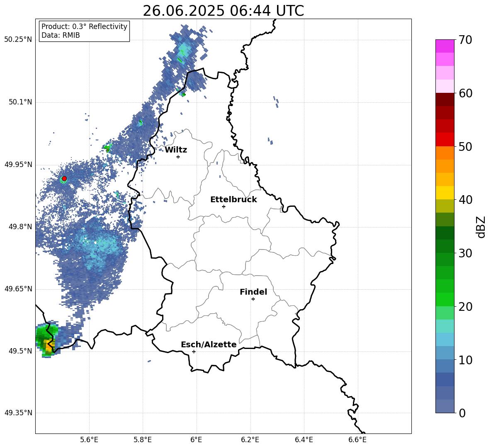Click the 5.8°E longitude label
The image size is (491, 448).
pos(143,440)
